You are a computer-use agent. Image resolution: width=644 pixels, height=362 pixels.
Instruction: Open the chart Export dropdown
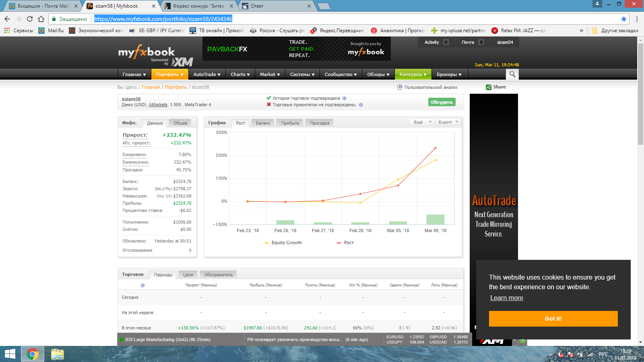click(448, 122)
